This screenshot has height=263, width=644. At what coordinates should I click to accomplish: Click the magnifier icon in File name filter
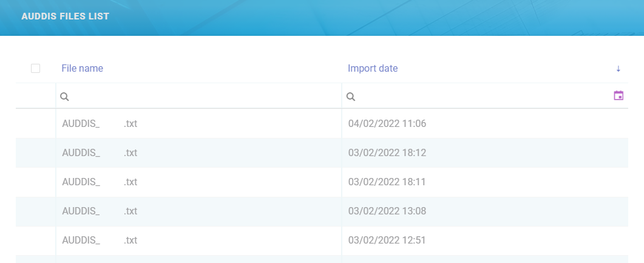click(x=64, y=97)
